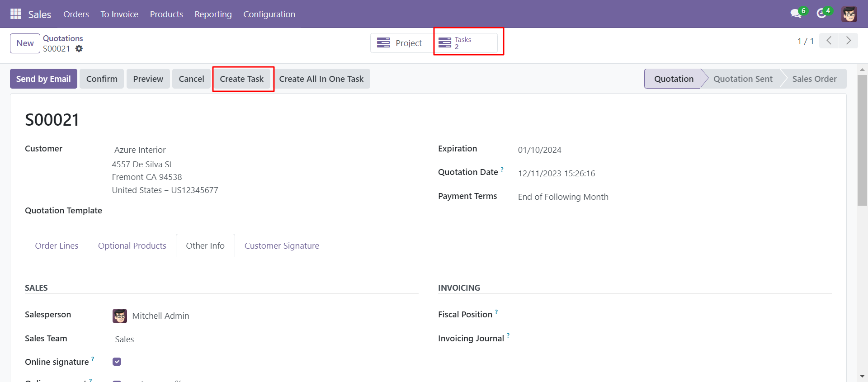Click the gear icon next to S00021
The width and height of the screenshot is (868, 382).
pyautogui.click(x=79, y=49)
